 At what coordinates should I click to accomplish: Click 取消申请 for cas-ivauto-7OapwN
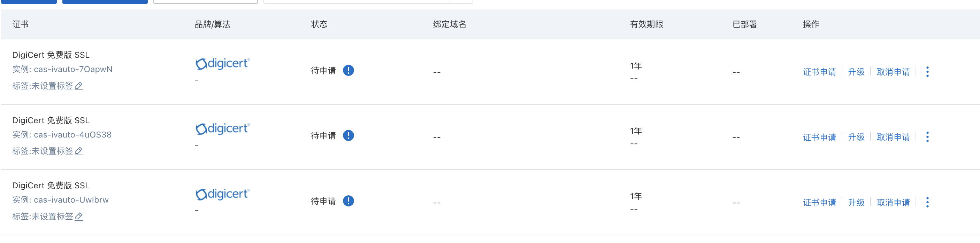893,72
